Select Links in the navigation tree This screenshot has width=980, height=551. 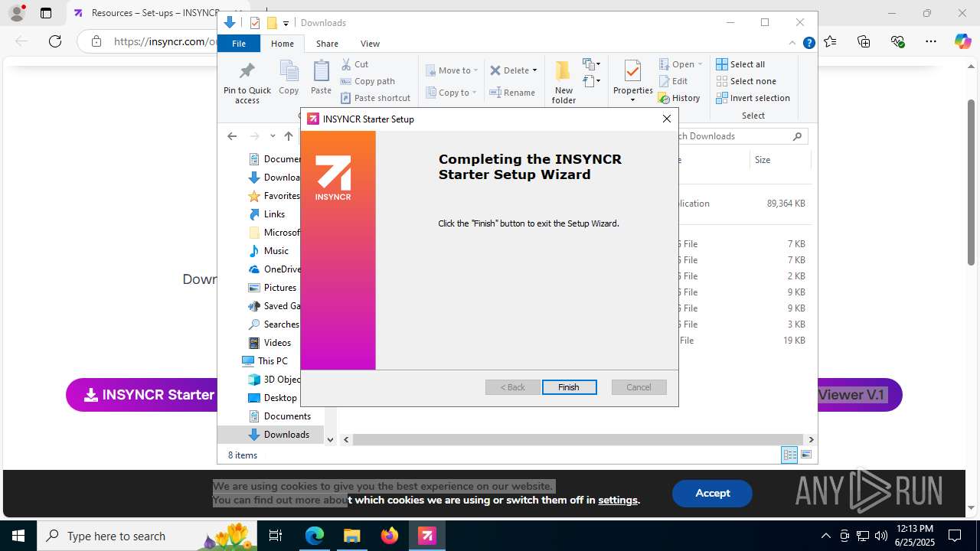pos(274,214)
